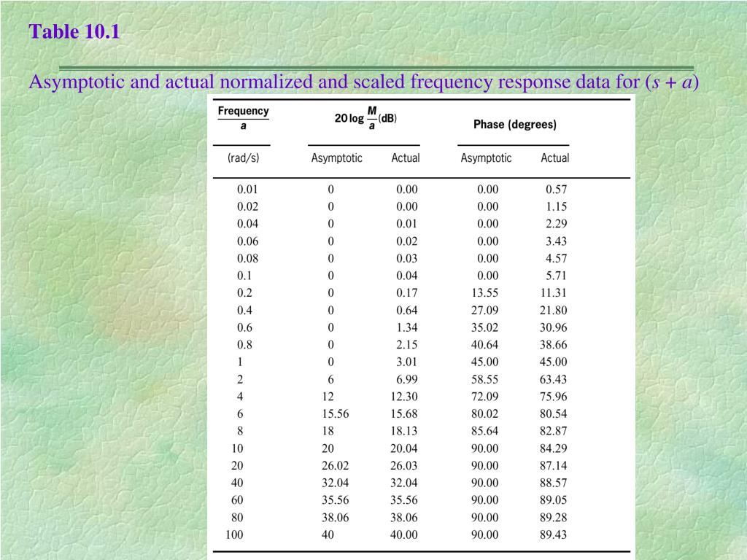Click "Actual" subheader under the dB column
747x560 pixels.
(406, 158)
